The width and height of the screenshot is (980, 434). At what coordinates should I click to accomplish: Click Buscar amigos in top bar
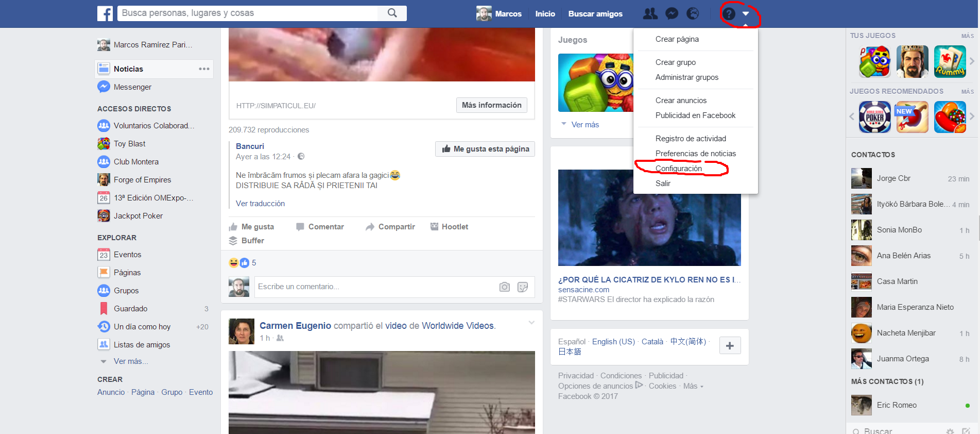pos(595,14)
